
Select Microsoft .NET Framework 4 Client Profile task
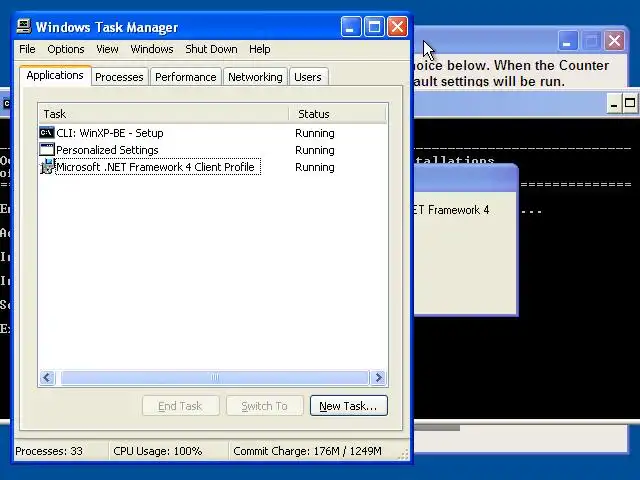(x=158, y=167)
